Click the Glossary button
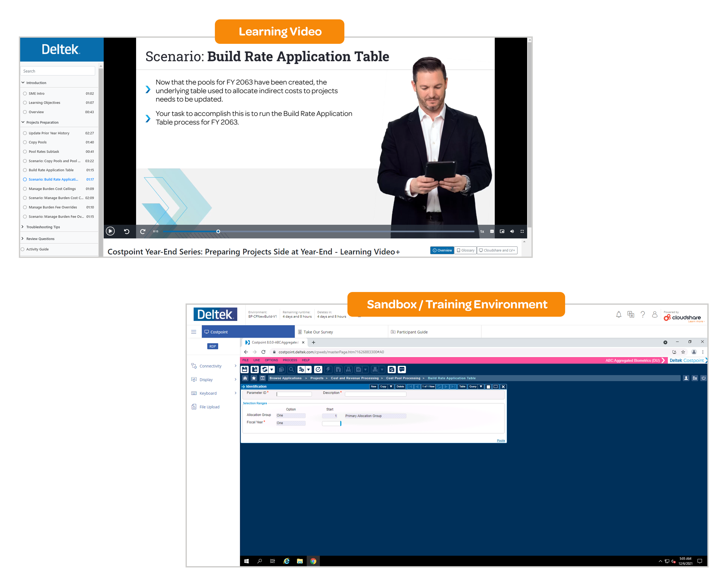This screenshot has height=584, width=728. coord(465,250)
